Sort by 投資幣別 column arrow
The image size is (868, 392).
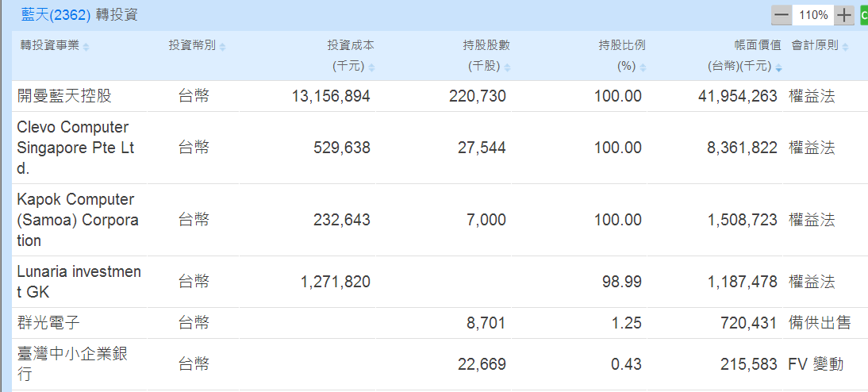tap(223, 47)
